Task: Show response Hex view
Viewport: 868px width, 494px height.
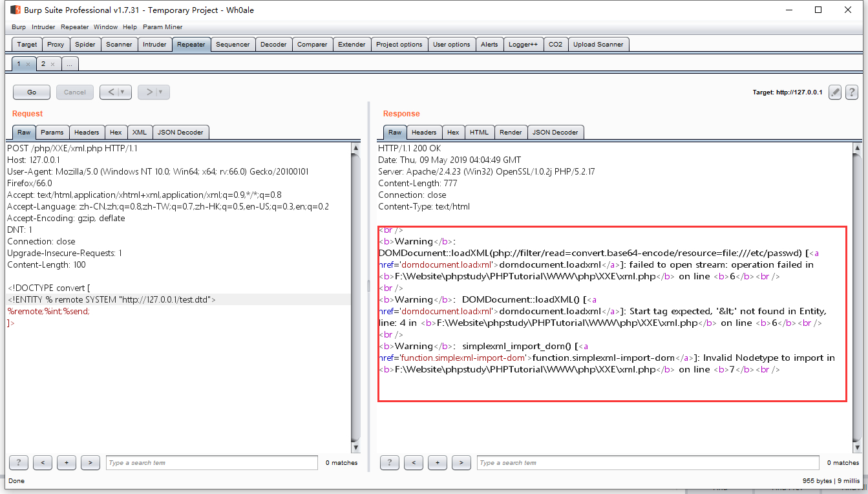Action: (453, 132)
